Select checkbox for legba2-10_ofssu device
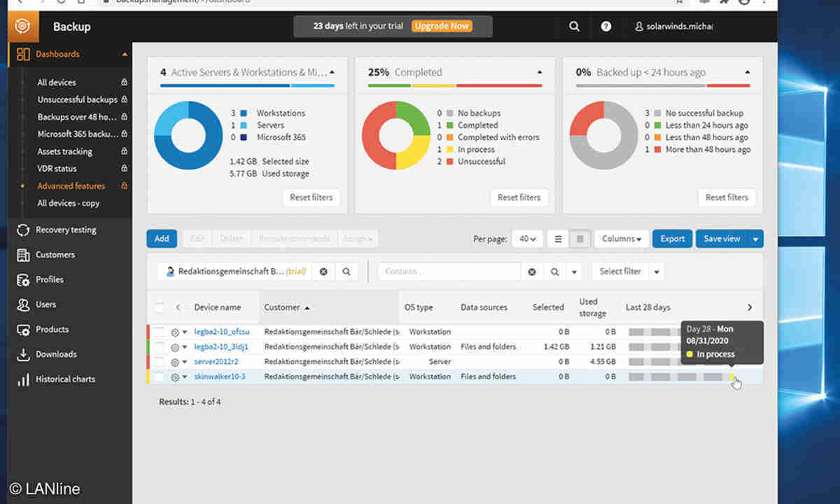The width and height of the screenshot is (840, 504). pos(160,332)
